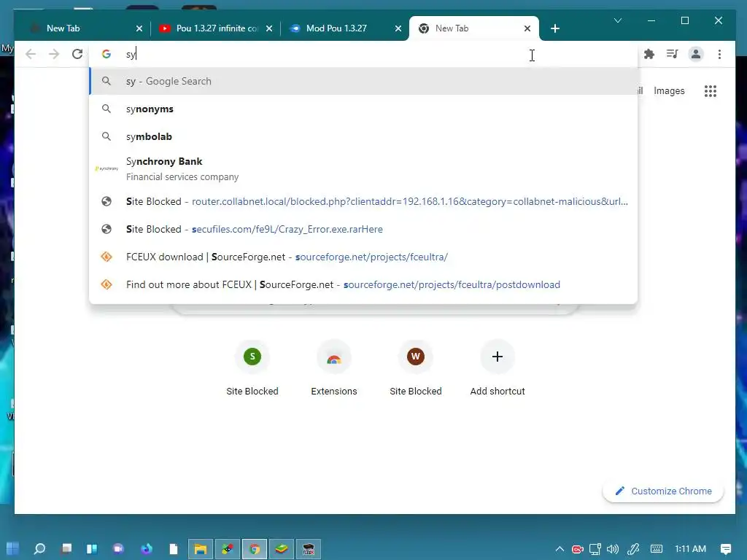The image size is (747, 560).
Task: Show hidden system tray icons
Action: pyautogui.click(x=560, y=549)
